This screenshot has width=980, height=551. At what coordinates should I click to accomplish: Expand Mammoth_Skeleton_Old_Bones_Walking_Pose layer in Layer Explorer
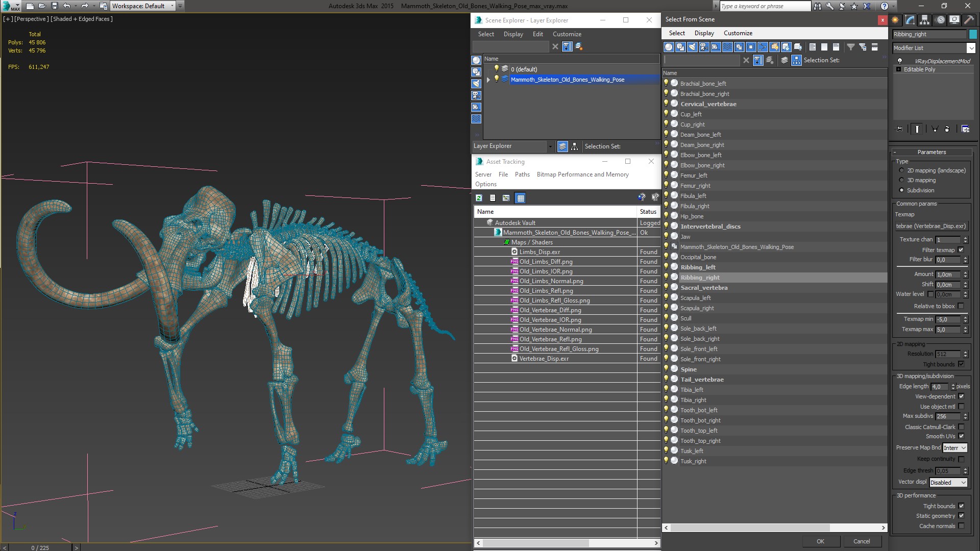coord(488,80)
